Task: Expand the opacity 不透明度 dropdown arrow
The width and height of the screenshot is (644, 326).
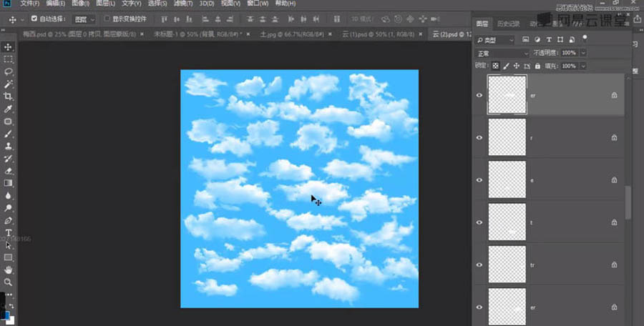Action: point(583,53)
